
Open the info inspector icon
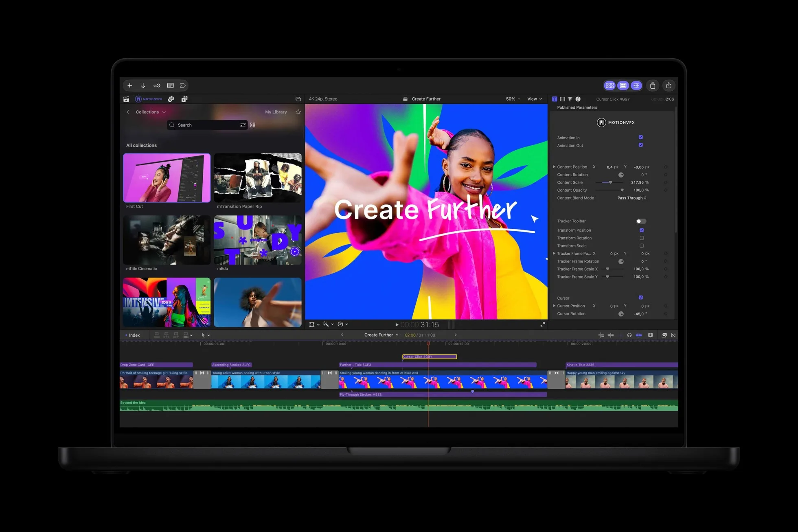pyautogui.click(x=578, y=99)
